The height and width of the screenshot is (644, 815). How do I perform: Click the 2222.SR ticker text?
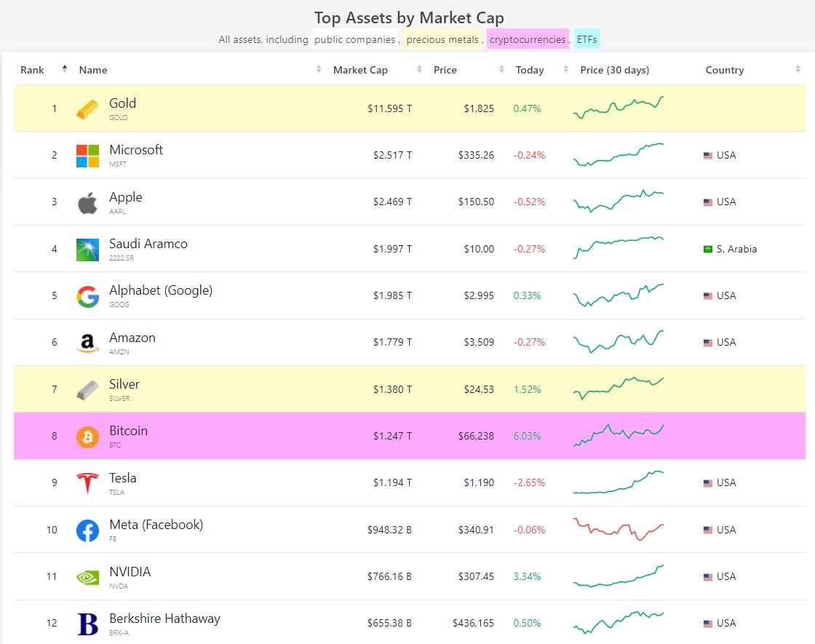(x=121, y=258)
